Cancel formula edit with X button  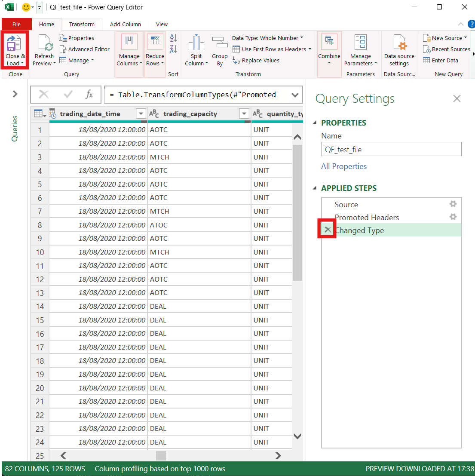[x=44, y=95]
